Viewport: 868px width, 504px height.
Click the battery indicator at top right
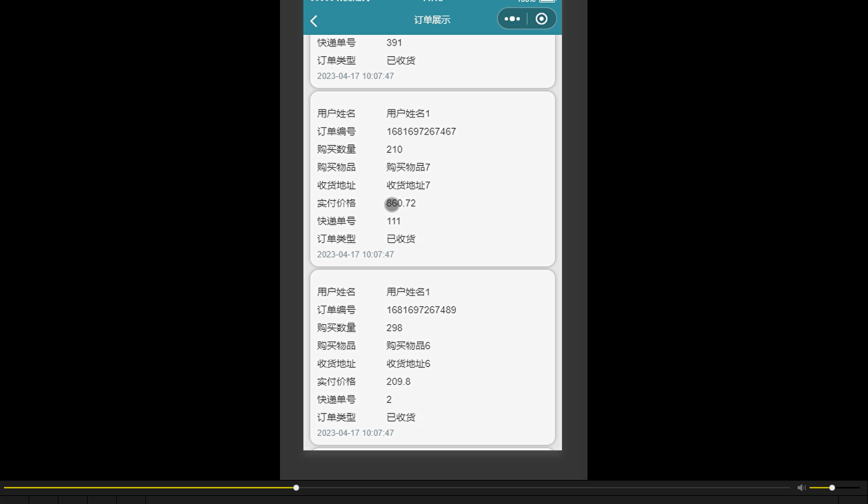coord(546,2)
